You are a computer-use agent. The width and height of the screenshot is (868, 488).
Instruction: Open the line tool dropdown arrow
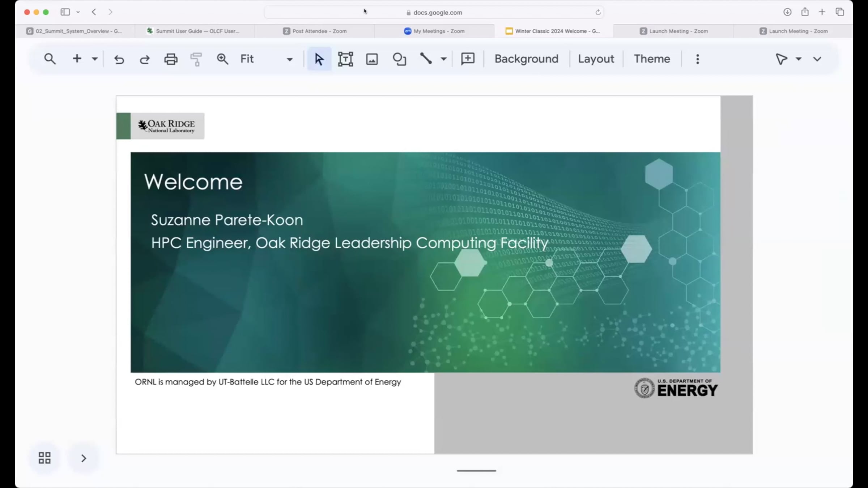coord(443,59)
